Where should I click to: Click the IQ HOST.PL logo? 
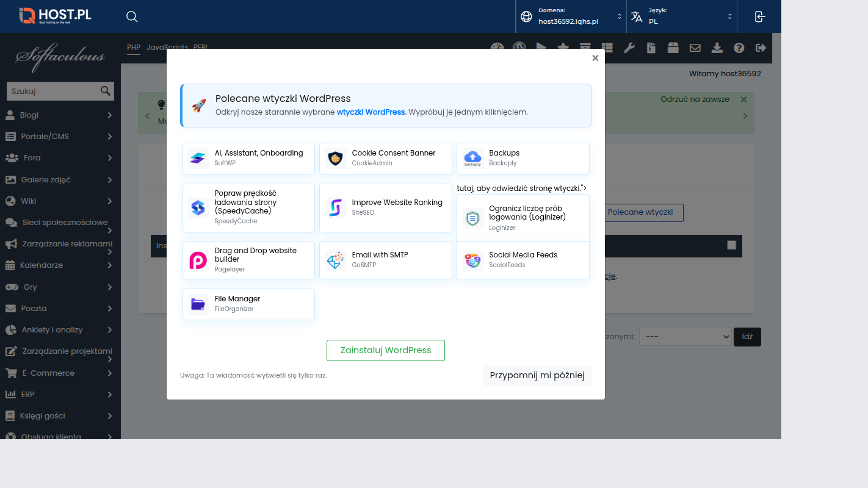pyautogui.click(x=55, y=15)
